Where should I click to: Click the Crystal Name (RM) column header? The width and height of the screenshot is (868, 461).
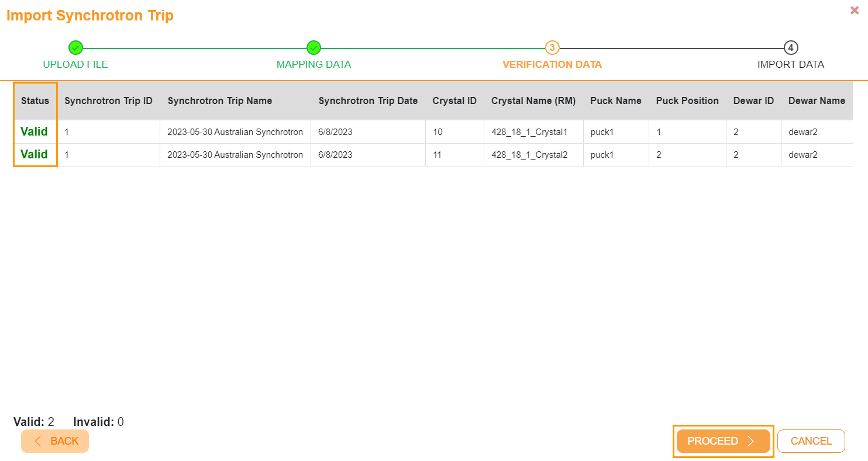tap(533, 100)
